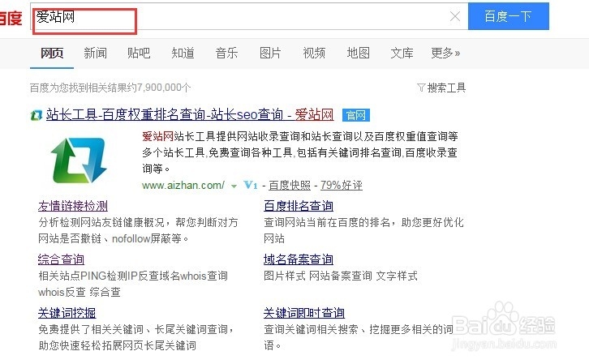Viewport: 589px width, 364px height.
Task: Click the funnel icon beside 搜索工具
Action: point(421,88)
